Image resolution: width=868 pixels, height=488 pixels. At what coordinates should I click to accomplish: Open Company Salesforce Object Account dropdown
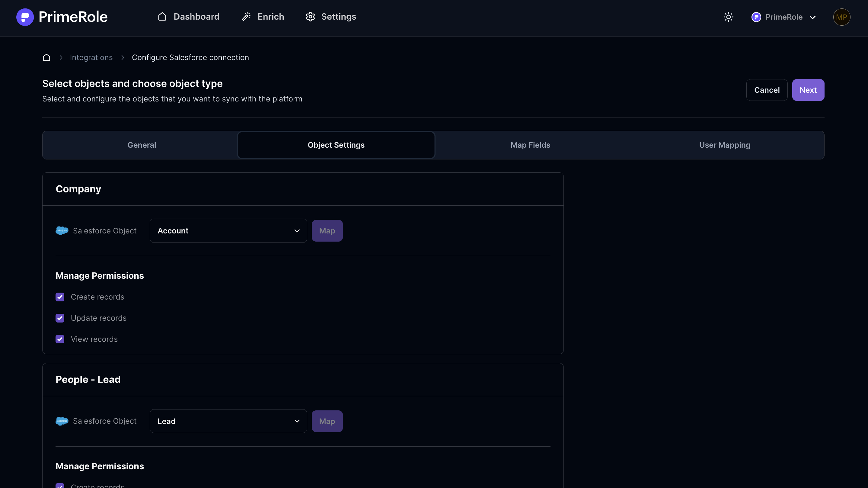[228, 231]
